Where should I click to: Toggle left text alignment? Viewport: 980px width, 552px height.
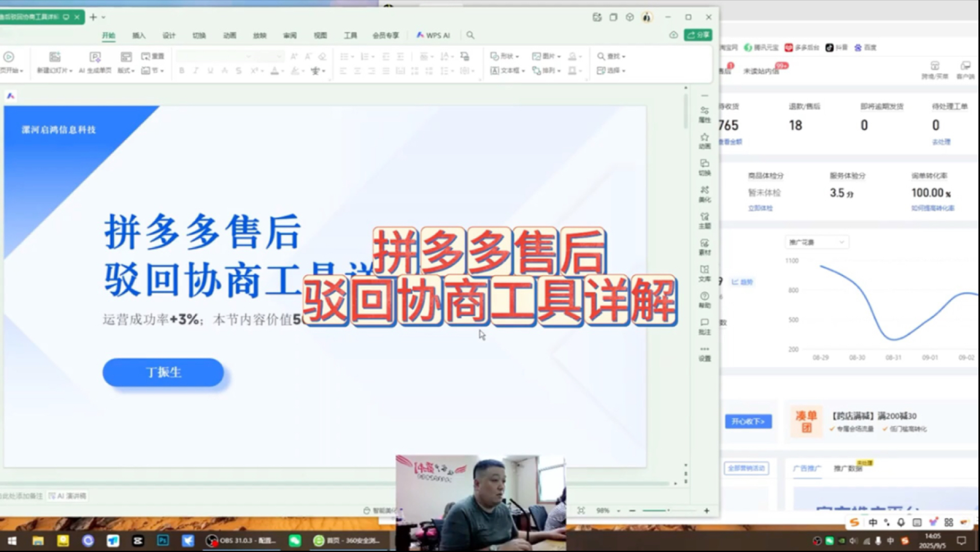tap(343, 71)
